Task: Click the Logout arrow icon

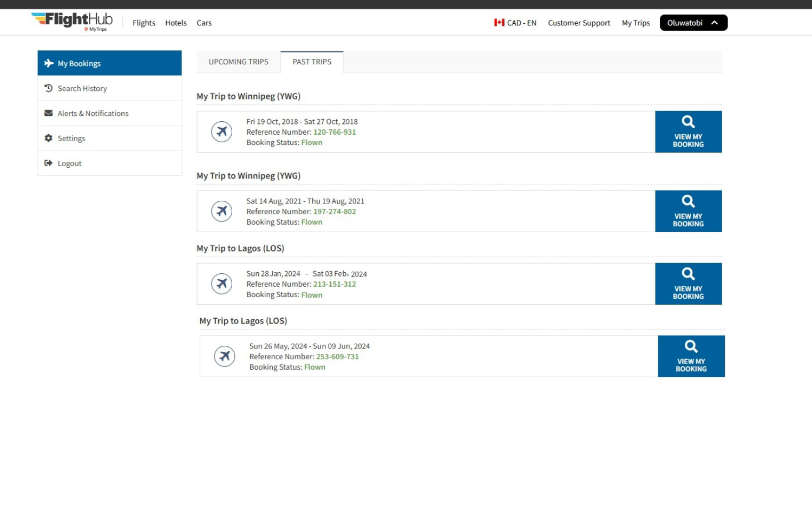Action: (48, 163)
